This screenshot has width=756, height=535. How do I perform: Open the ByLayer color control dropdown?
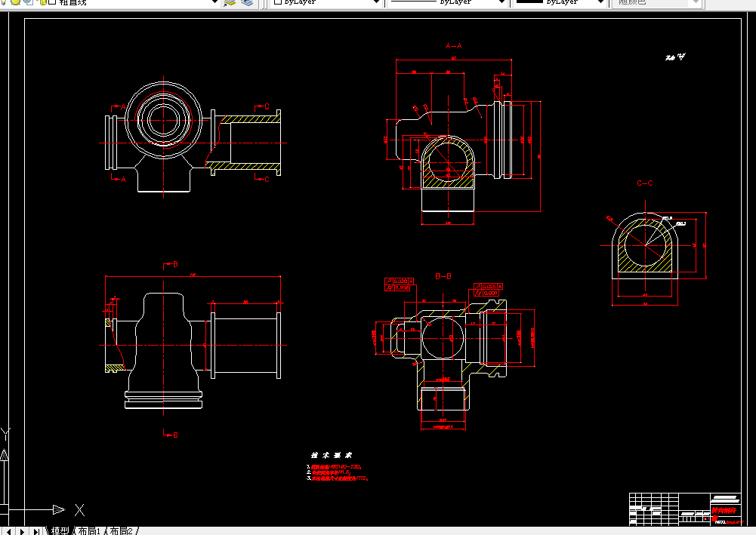click(376, 2)
